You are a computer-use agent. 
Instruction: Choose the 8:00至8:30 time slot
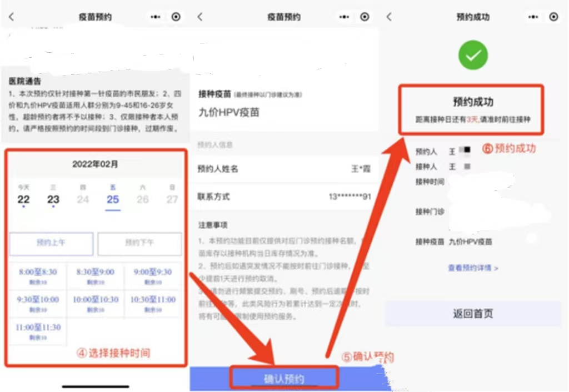[38, 275]
